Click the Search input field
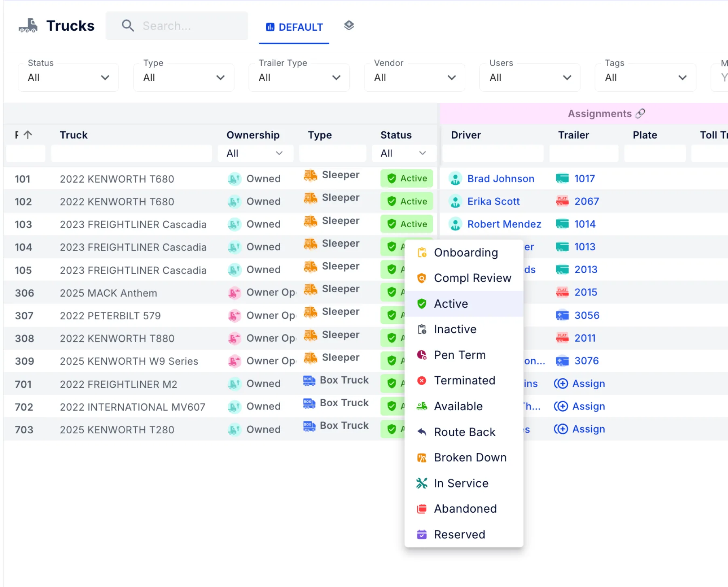The width and height of the screenshot is (728, 587). click(x=177, y=26)
